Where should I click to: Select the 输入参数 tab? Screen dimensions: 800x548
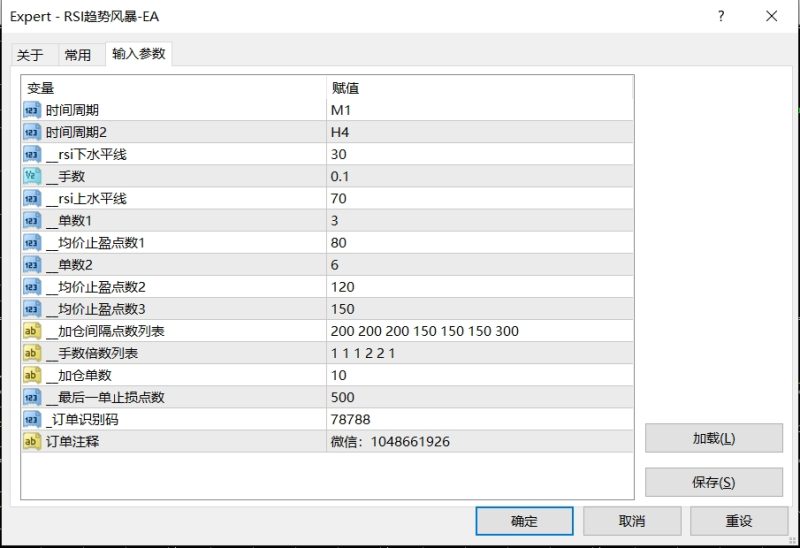[139, 54]
